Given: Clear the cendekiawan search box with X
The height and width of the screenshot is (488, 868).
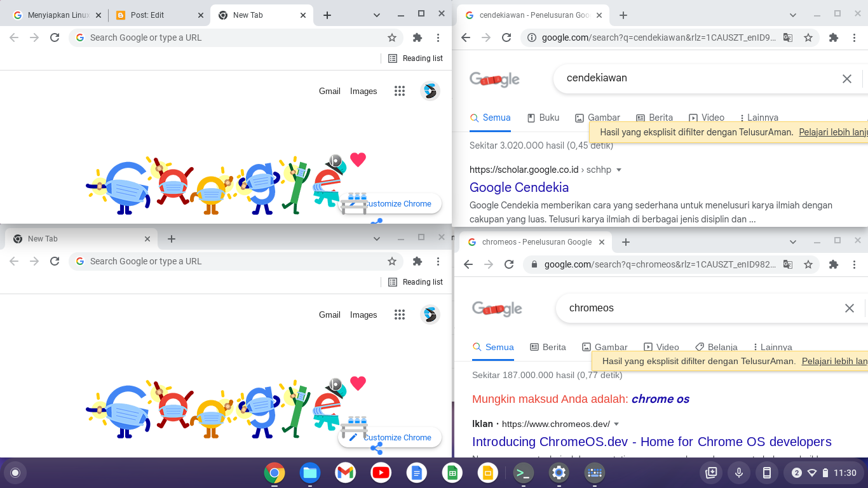Looking at the screenshot, I should (847, 79).
